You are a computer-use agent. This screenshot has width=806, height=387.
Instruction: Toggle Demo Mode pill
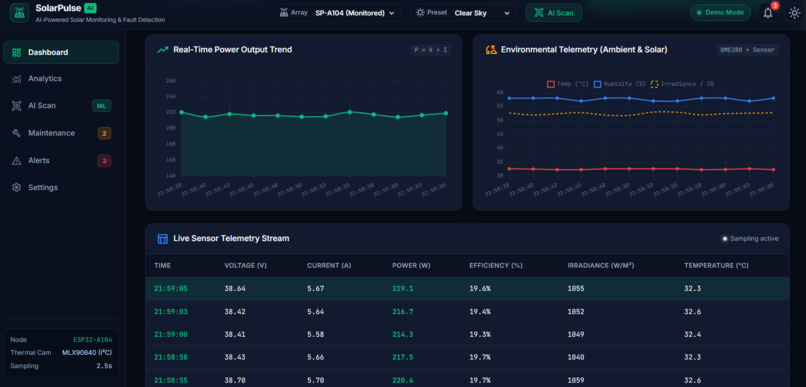tap(720, 13)
